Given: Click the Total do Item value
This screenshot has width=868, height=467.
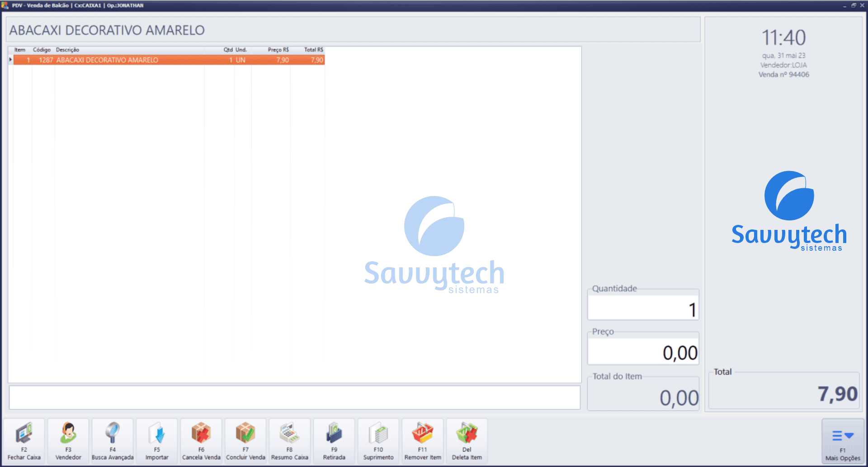Looking at the screenshot, I should [679, 398].
